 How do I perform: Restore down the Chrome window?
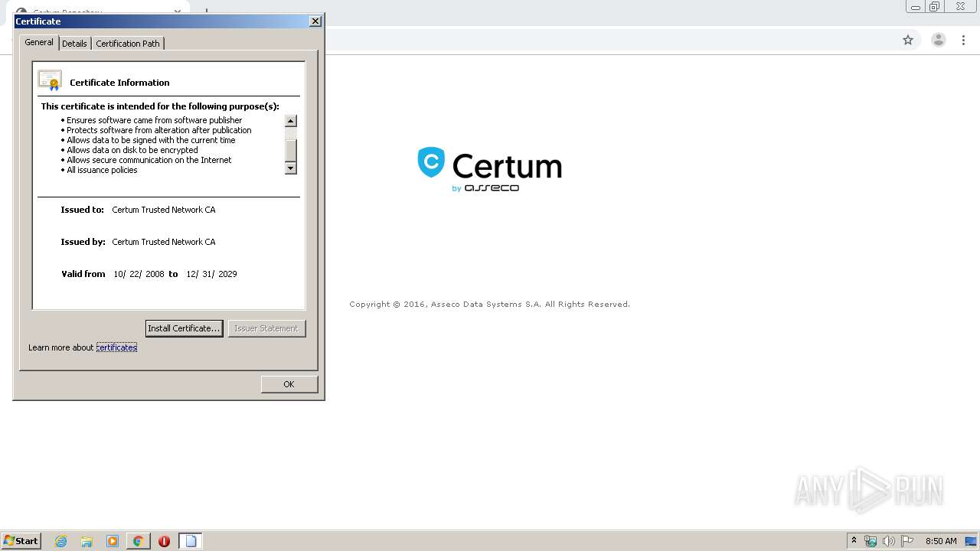[x=935, y=7]
